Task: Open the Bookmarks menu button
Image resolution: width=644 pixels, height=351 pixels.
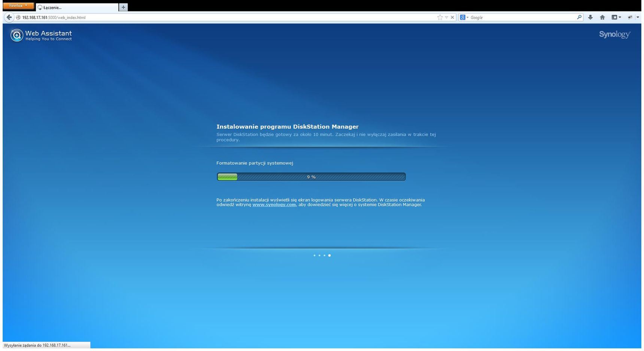Action: click(616, 17)
